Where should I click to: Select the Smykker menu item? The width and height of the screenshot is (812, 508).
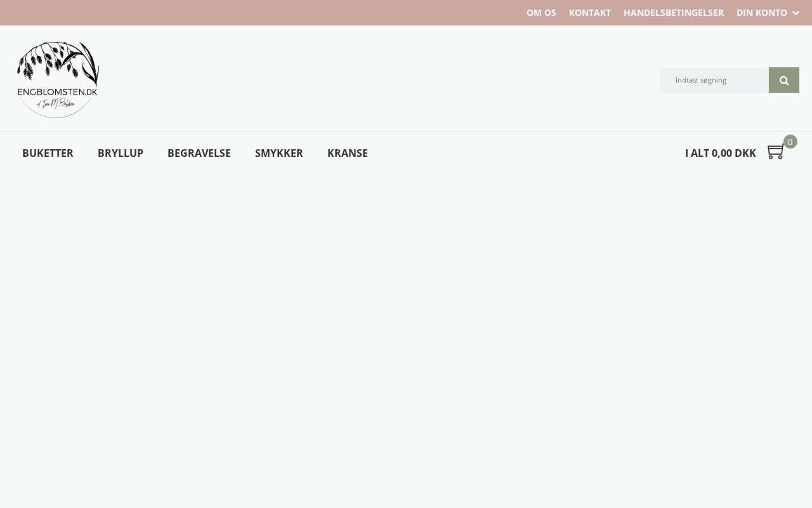(x=279, y=153)
